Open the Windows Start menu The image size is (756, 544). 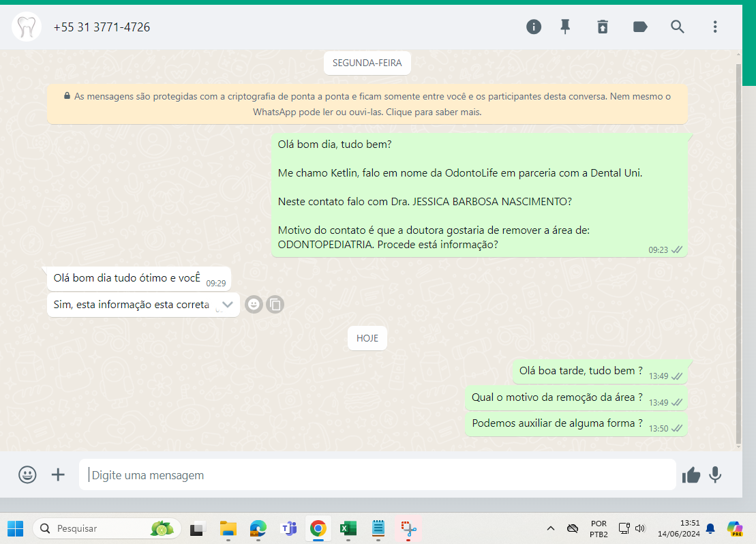pos(16,528)
